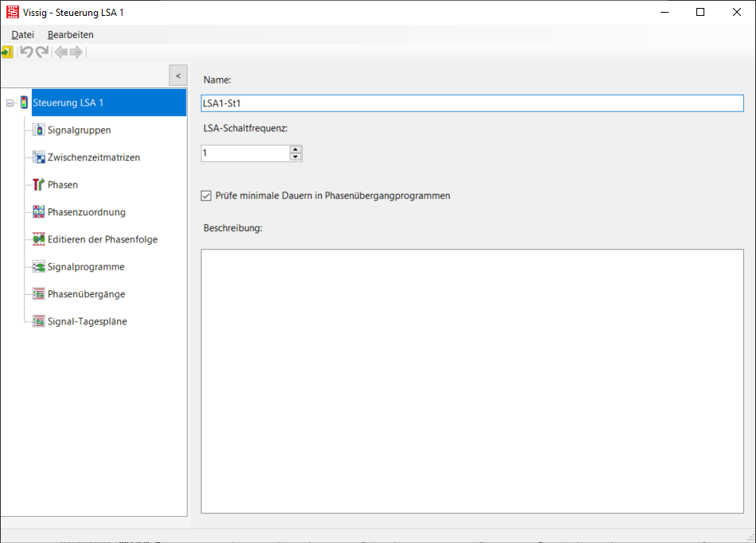Select Signalprogramme tree entry
The image size is (756, 543).
86,266
